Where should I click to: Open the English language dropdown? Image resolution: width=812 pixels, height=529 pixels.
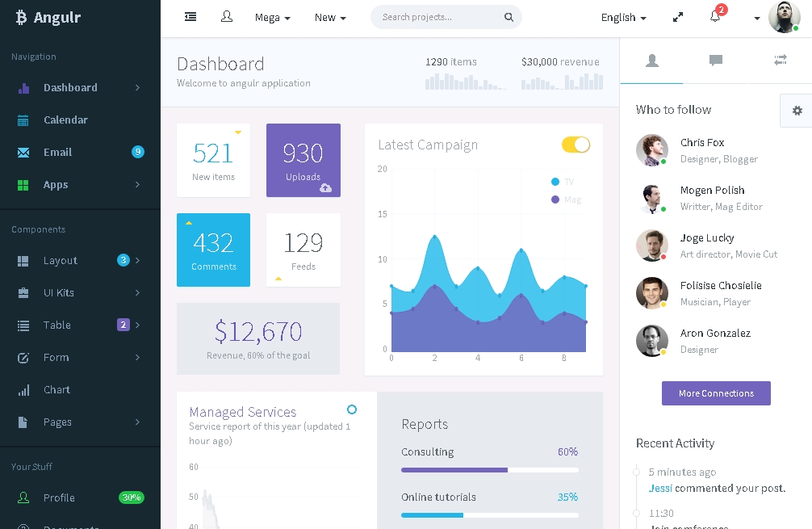pyautogui.click(x=623, y=18)
